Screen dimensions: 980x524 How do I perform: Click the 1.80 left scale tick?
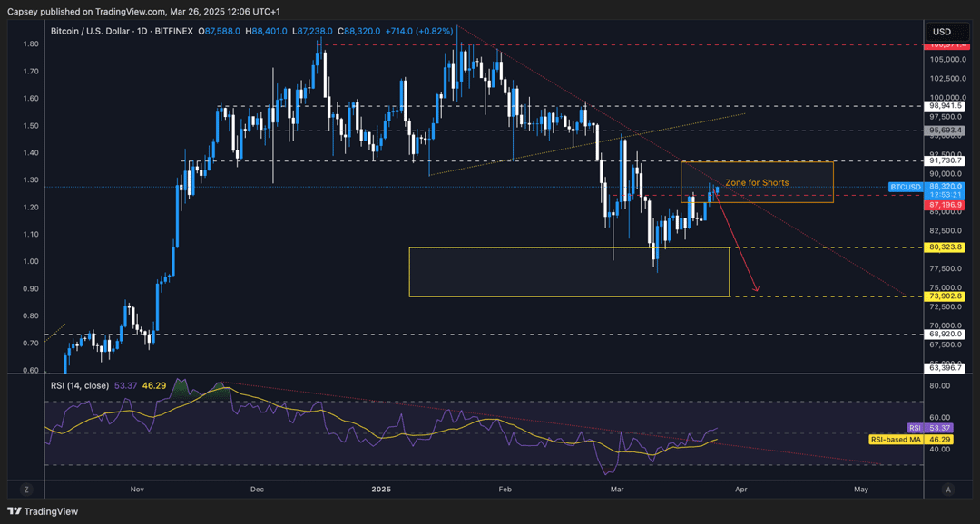[33, 44]
